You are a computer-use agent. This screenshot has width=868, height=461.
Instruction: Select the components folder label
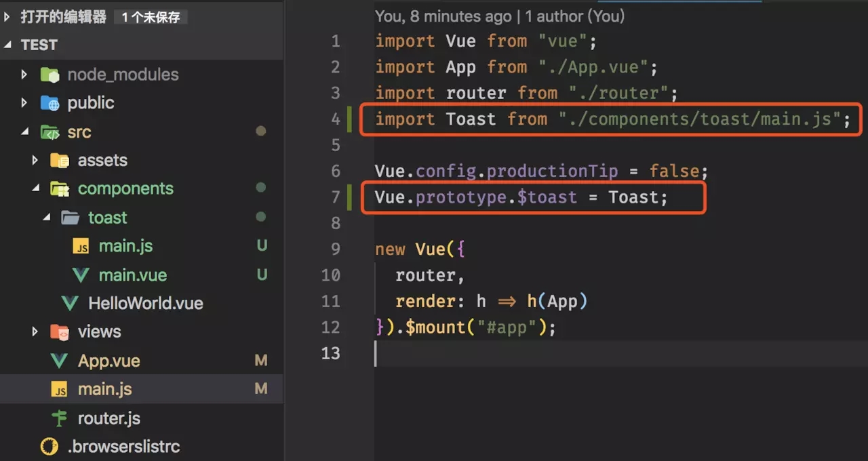click(125, 188)
